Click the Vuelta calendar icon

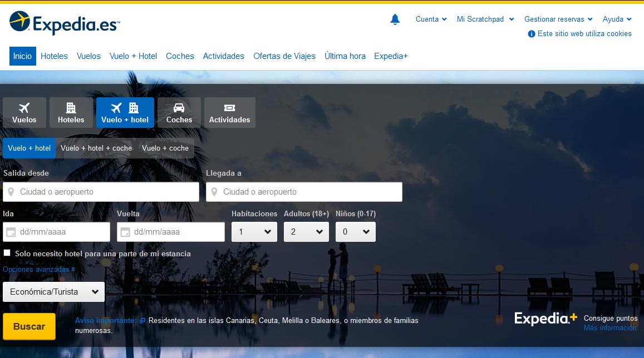pos(125,232)
